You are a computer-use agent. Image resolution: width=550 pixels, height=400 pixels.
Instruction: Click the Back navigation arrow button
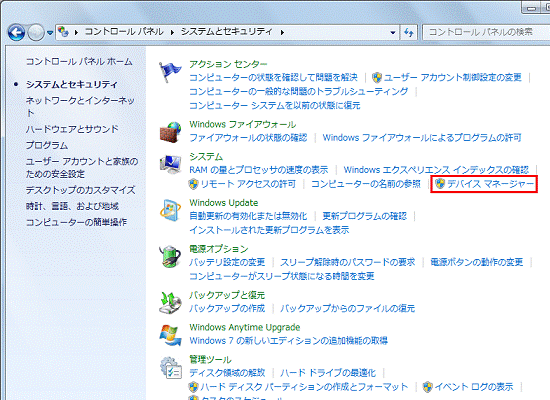[x=16, y=33]
